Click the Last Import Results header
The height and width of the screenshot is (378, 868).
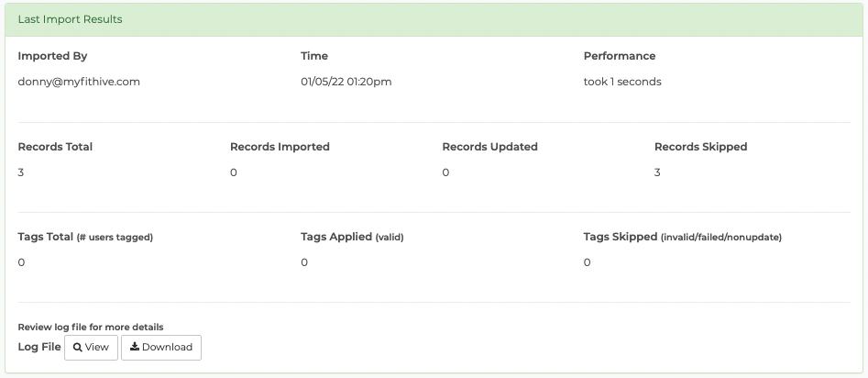(x=71, y=19)
